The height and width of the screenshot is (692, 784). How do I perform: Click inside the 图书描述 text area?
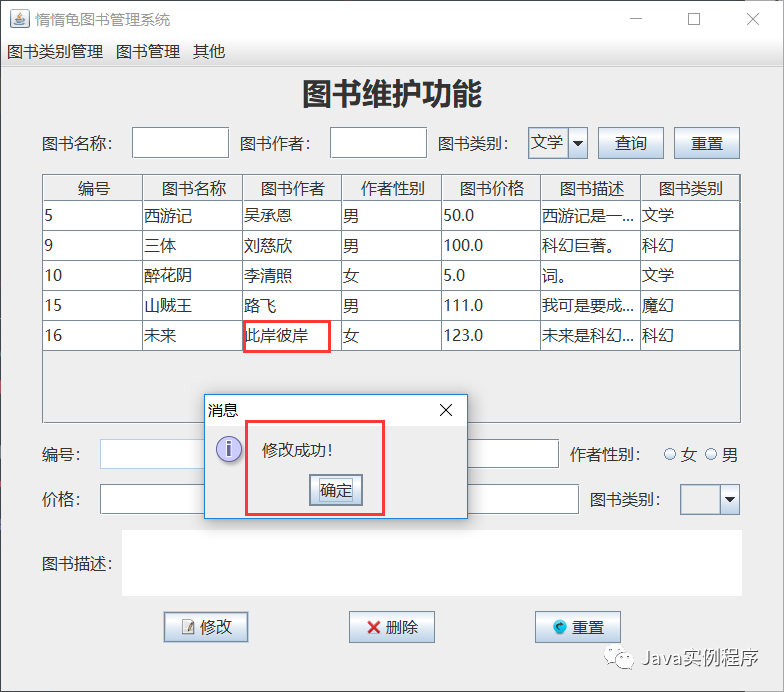coord(432,563)
